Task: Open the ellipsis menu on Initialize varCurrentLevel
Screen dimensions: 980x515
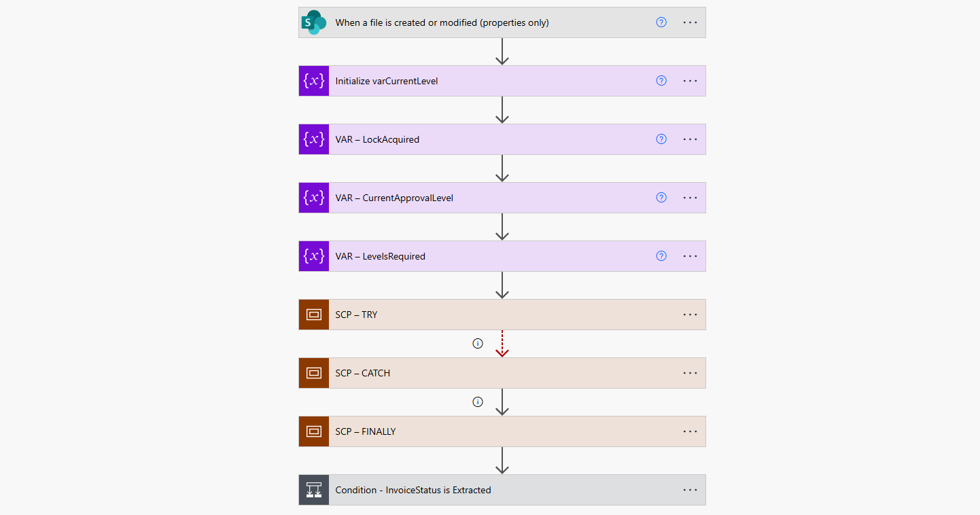Action: click(x=690, y=81)
